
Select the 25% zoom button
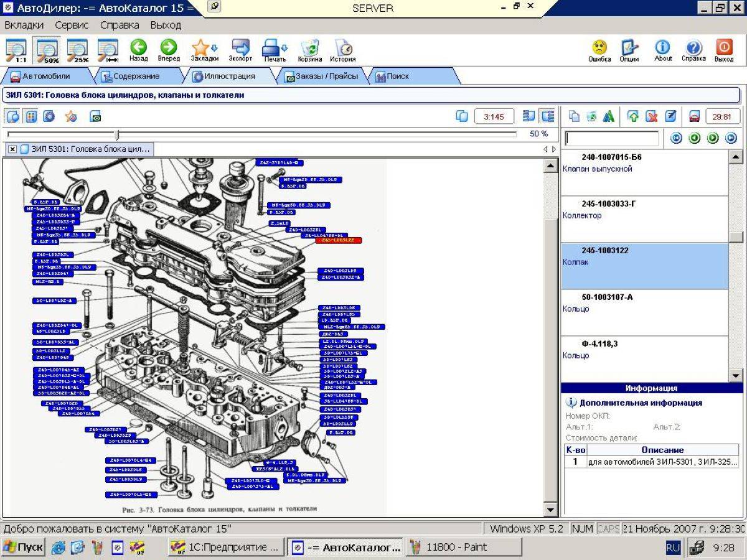(x=78, y=50)
